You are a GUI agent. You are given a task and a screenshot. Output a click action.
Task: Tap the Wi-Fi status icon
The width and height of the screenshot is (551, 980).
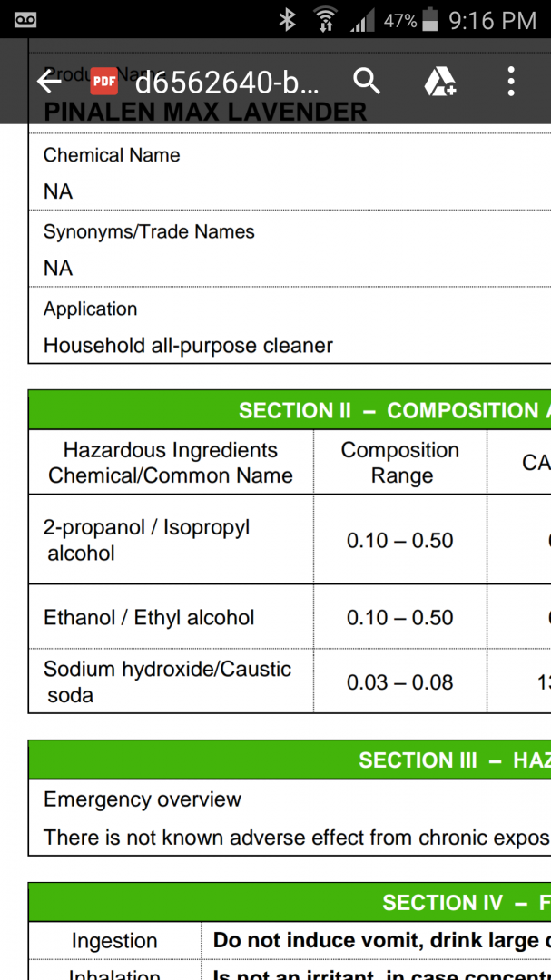(324, 19)
